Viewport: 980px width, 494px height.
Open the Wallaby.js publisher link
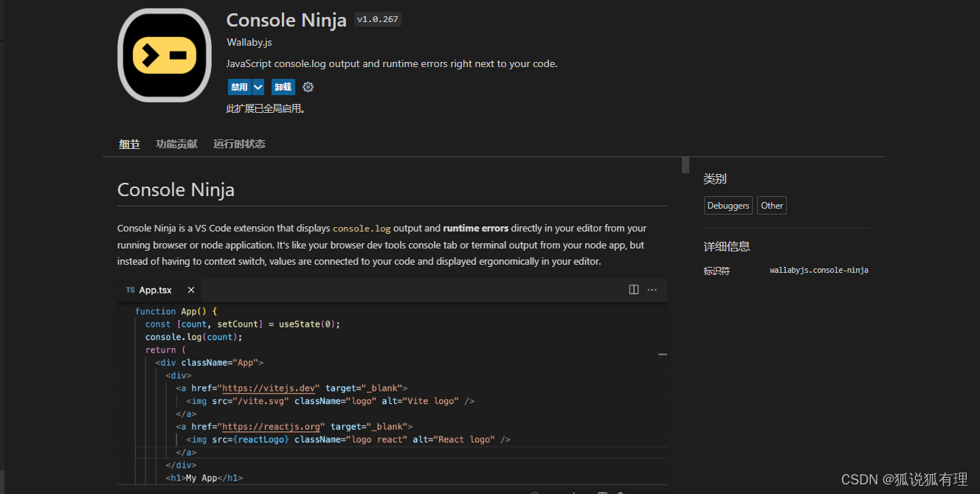[x=249, y=42]
